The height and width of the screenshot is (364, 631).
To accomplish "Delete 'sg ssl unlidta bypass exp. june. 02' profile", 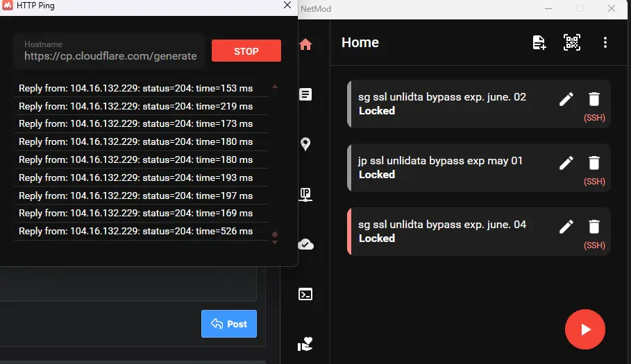I will (594, 99).
